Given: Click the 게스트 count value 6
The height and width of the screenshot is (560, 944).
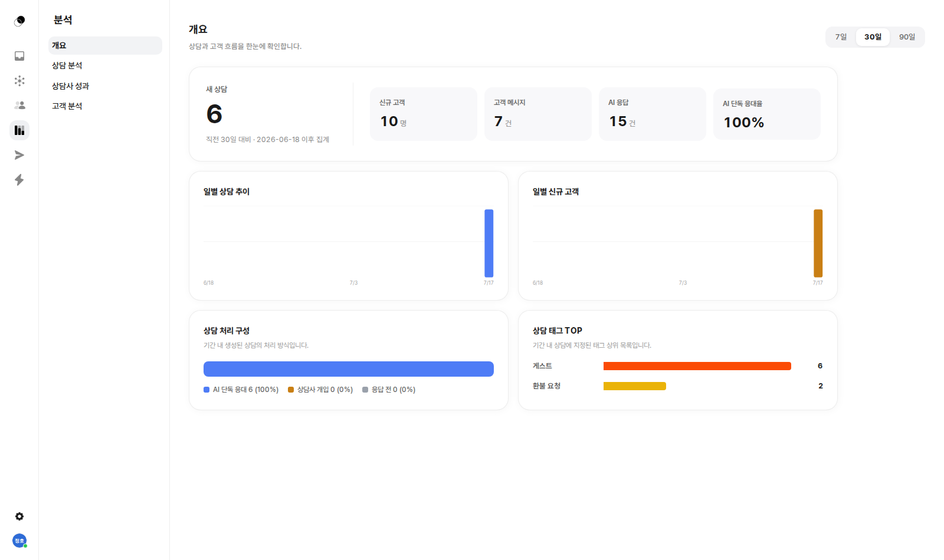Looking at the screenshot, I should pos(820,366).
